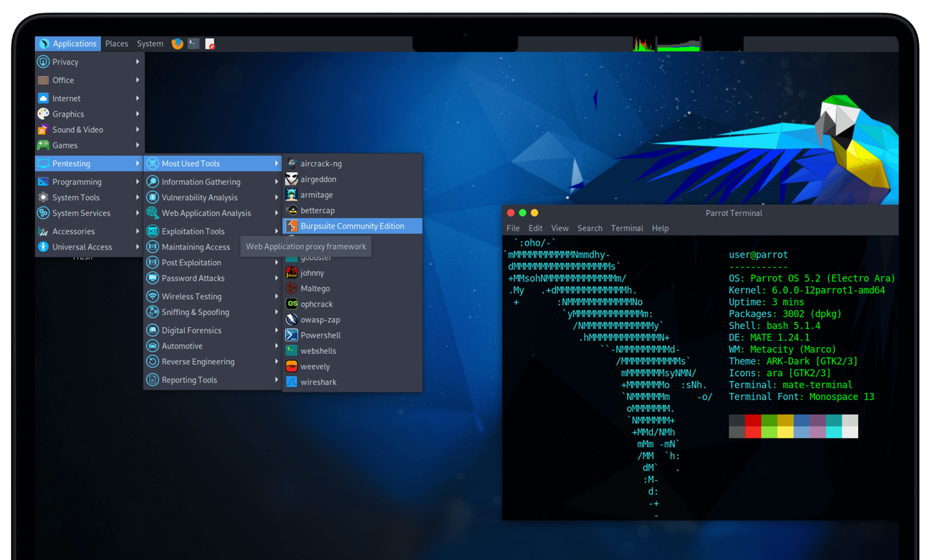Launch Burpsuite Community Edition
Image resolution: width=931 pixels, height=560 pixels.
tap(351, 226)
